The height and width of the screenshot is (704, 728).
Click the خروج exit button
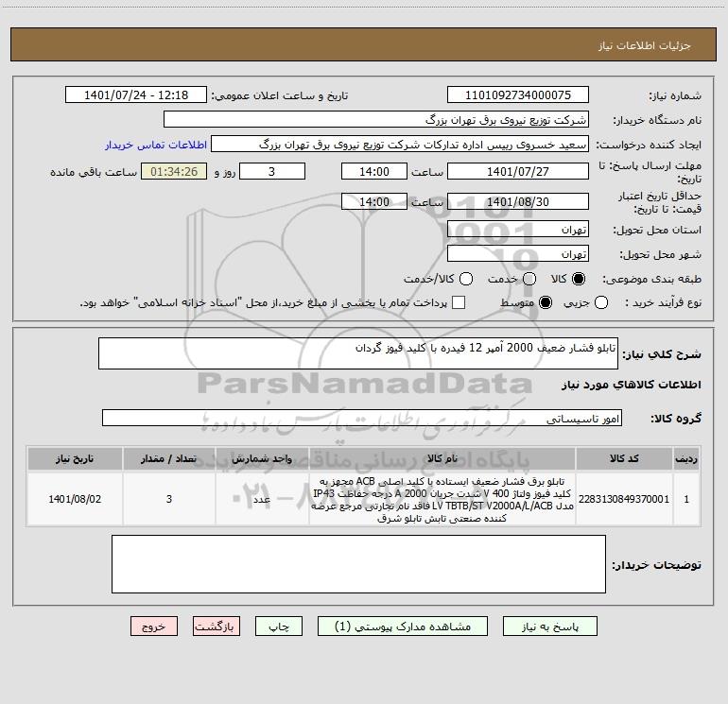pos(154,627)
